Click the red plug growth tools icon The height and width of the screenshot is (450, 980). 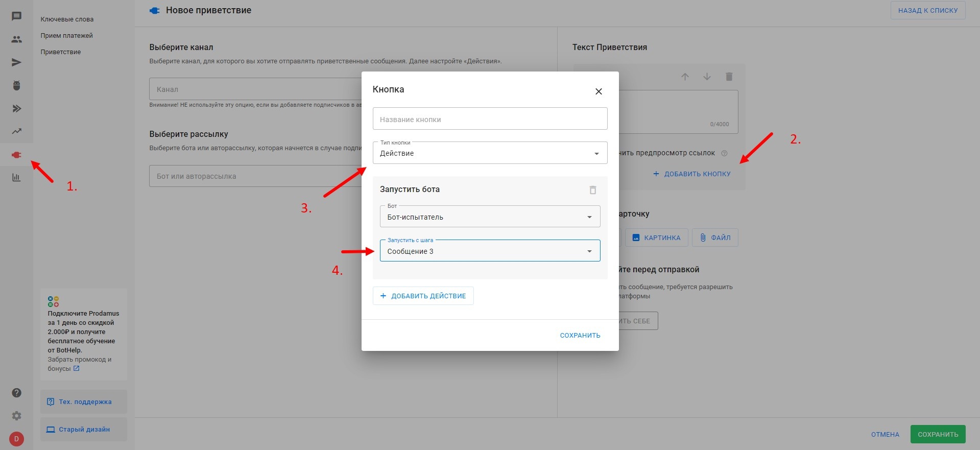pyautogui.click(x=16, y=155)
